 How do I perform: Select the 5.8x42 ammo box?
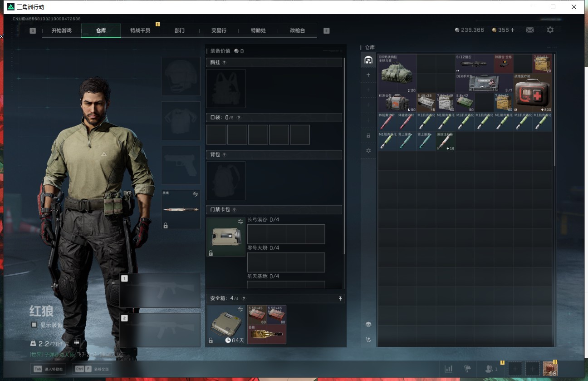point(465,103)
